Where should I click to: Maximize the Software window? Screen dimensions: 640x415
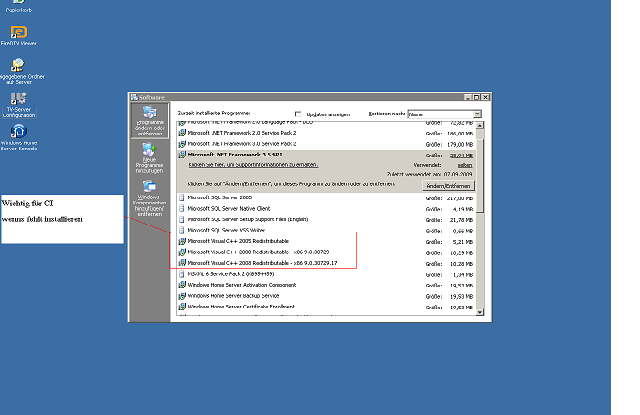point(476,97)
